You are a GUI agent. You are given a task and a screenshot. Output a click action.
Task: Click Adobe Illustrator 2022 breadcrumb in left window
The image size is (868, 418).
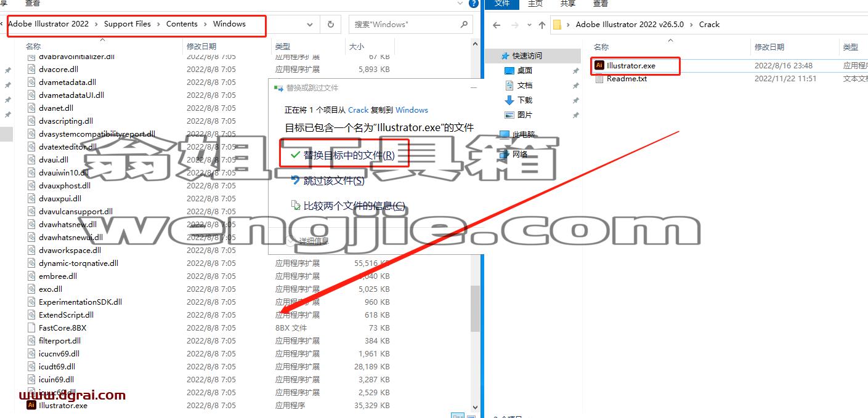point(48,24)
